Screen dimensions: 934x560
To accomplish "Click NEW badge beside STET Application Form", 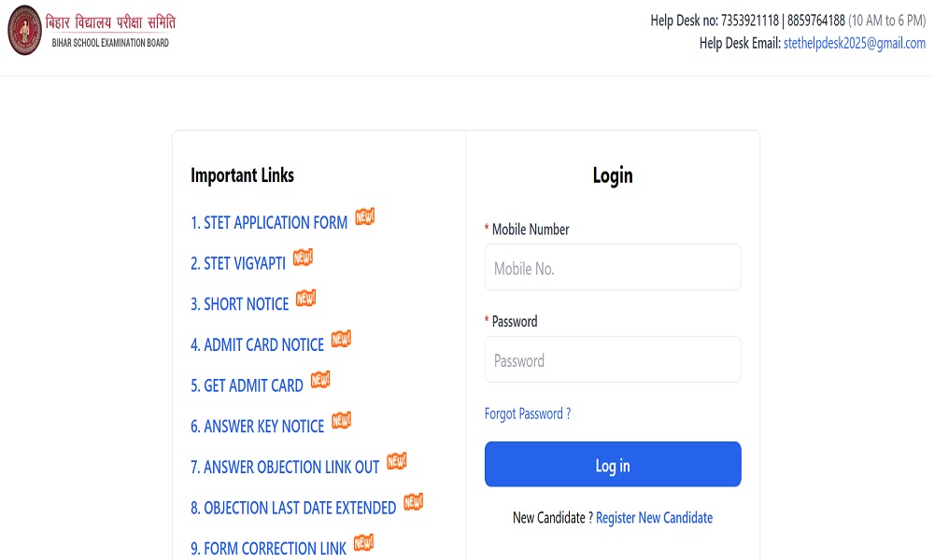I will point(364,217).
